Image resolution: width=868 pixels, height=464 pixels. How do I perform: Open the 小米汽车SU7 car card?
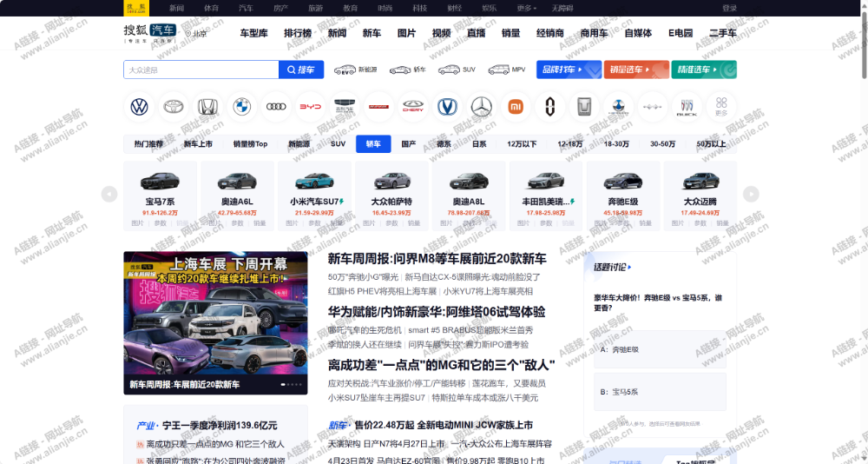[x=314, y=196]
